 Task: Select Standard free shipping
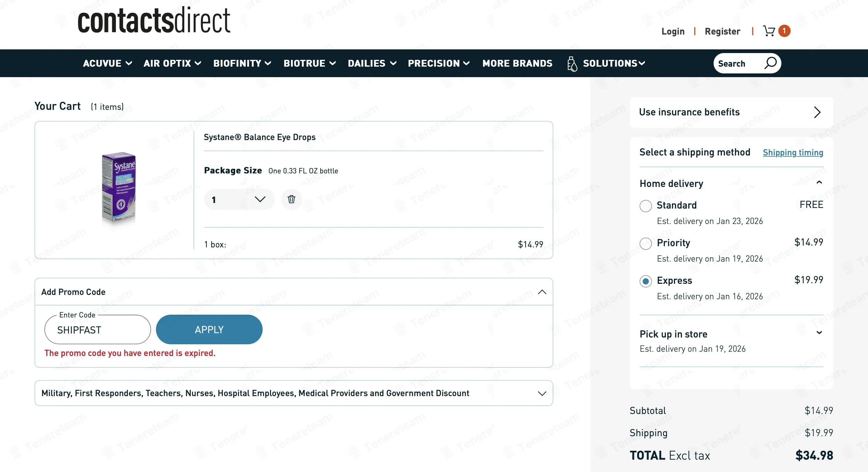coord(645,206)
